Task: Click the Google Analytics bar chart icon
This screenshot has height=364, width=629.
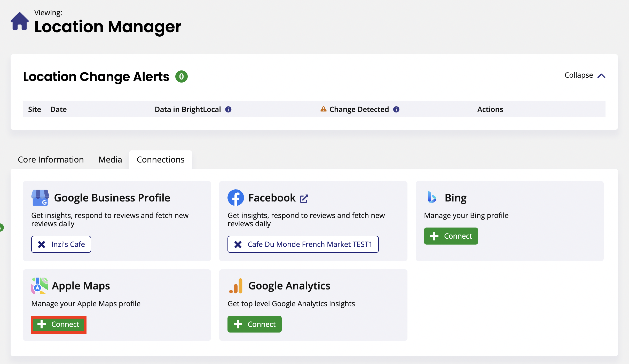Action: [236, 286]
